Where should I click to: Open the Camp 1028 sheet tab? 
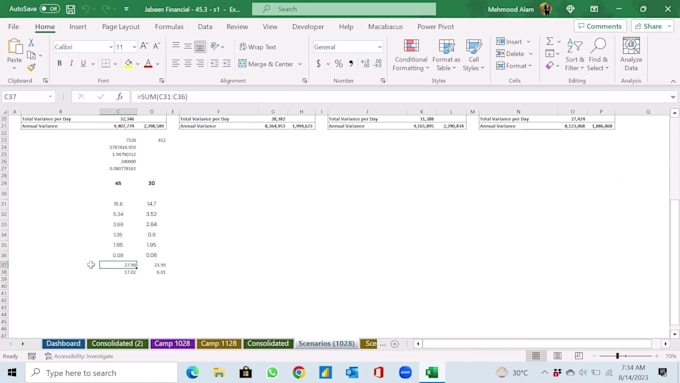pyautogui.click(x=172, y=344)
